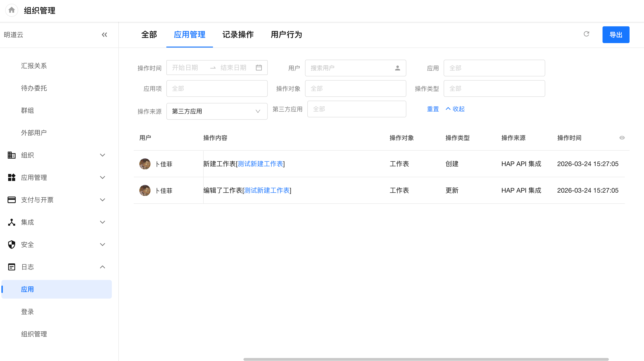Collapse sidebar with double-chevron icon
The width and height of the screenshot is (644, 361).
coord(104,35)
